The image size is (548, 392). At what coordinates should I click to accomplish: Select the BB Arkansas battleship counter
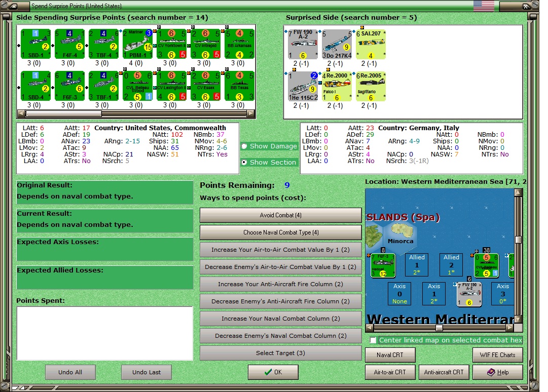pyautogui.click(x=239, y=44)
